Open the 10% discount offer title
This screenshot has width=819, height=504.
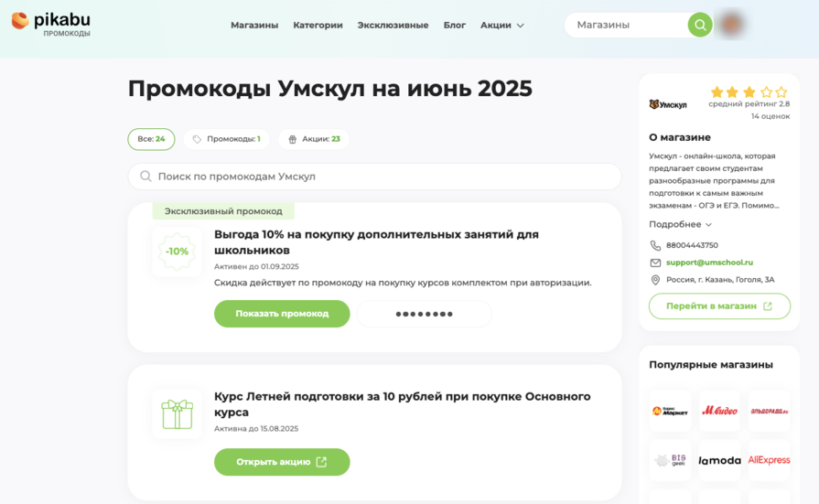[376, 242]
